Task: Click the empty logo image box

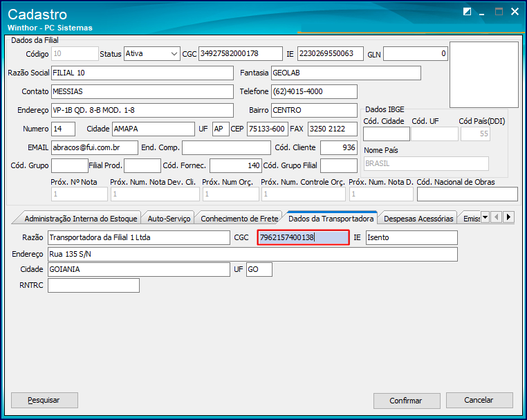Action: coord(484,75)
